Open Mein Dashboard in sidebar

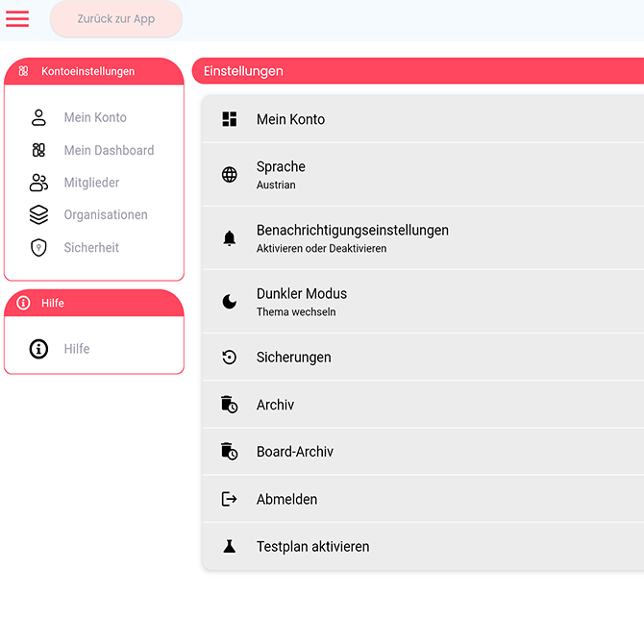tap(109, 150)
